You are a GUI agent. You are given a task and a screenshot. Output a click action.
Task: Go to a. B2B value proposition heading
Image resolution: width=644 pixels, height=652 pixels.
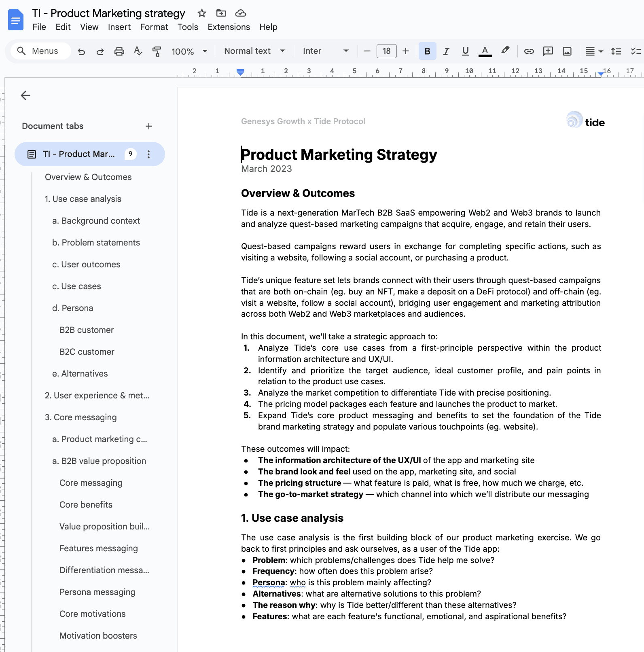(99, 461)
